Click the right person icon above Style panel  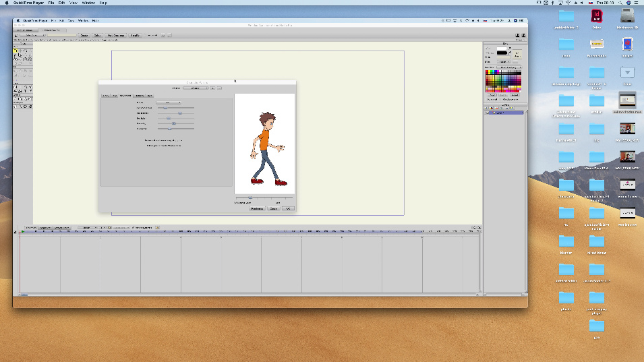[x=523, y=35]
